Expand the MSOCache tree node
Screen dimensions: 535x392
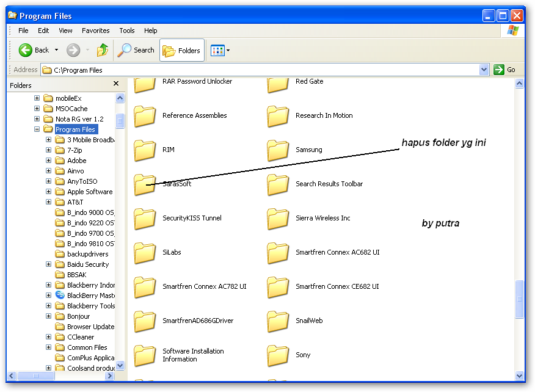pyautogui.click(x=37, y=109)
